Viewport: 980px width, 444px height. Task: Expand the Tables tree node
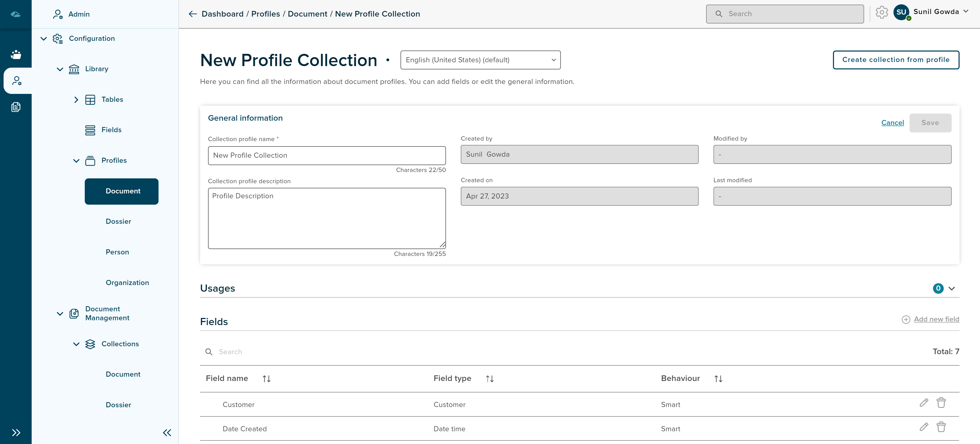[76, 100]
